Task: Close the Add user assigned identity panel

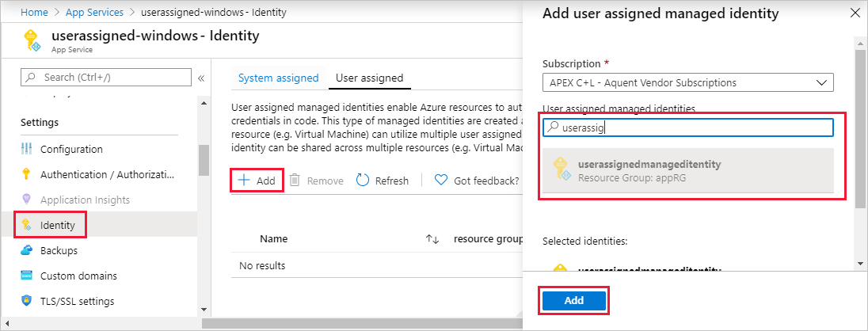Action: point(854,13)
